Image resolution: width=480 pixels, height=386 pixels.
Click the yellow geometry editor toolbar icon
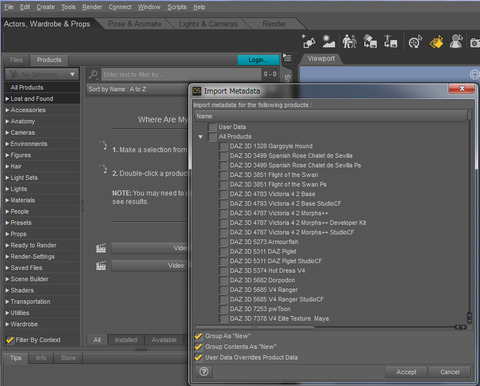(436, 41)
